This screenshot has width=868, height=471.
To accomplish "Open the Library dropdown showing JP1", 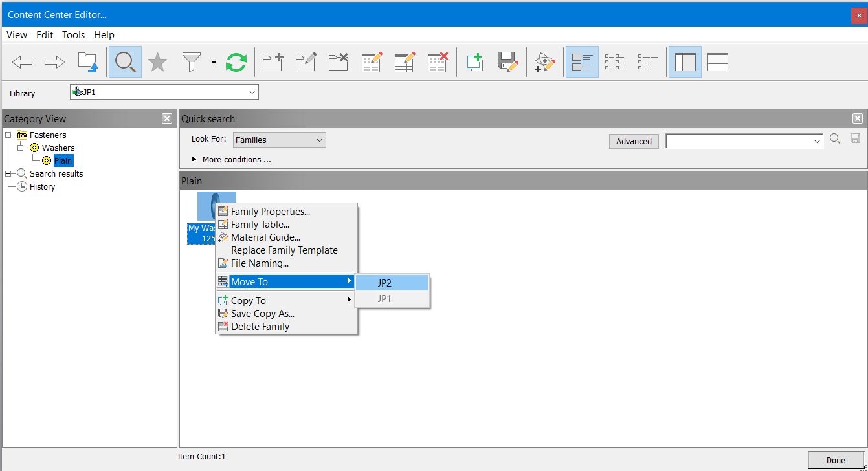I will coord(252,91).
